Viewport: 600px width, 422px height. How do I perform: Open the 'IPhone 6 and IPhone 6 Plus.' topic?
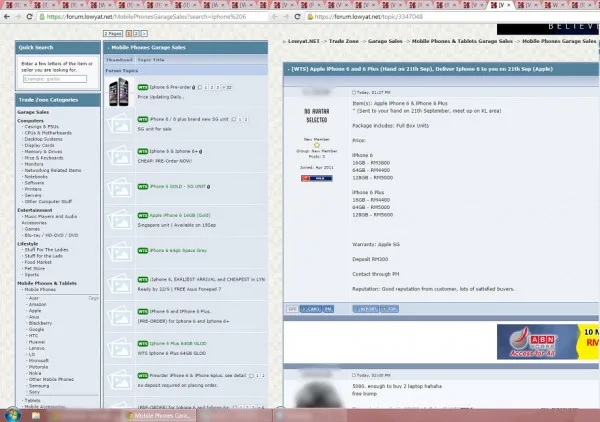click(x=180, y=311)
